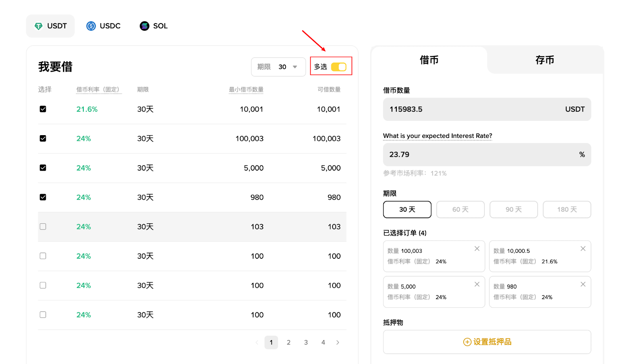Click the expected Interest Rate question label
This screenshot has height=364, width=638.
click(437, 136)
